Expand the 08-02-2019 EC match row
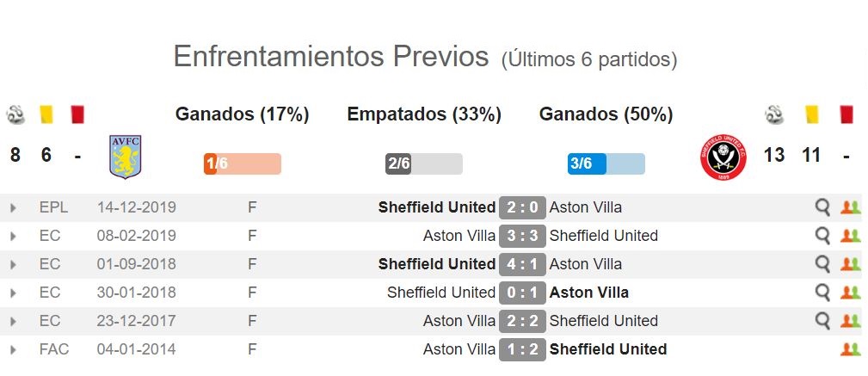The image size is (868, 376). click(13, 237)
